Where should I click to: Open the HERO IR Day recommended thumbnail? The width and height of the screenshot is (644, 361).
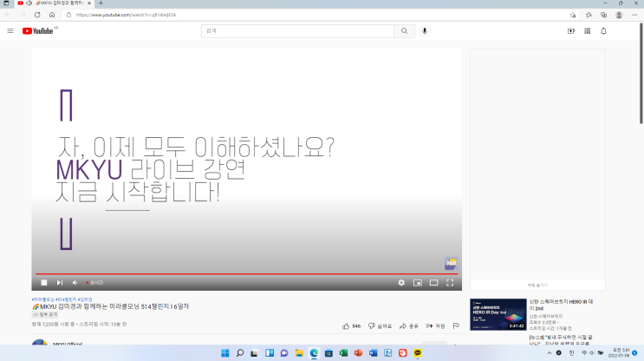point(498,314)
